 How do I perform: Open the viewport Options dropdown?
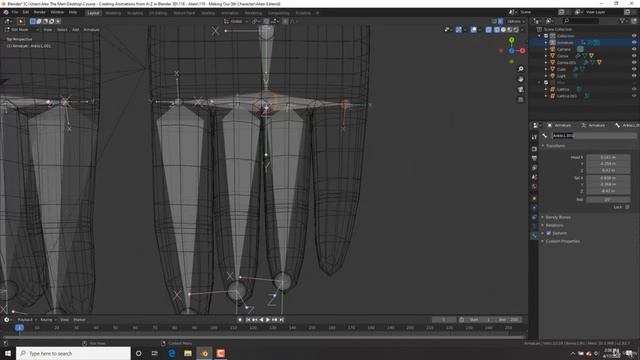(516, 21)
